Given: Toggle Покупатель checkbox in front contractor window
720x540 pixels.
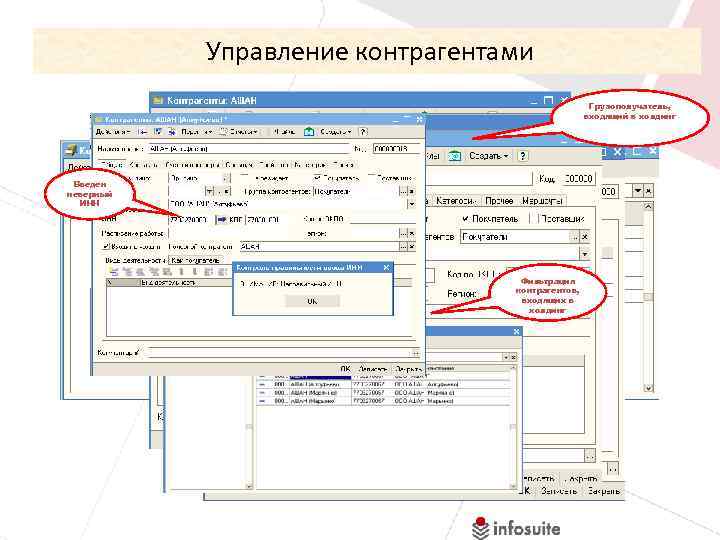Looking at the screenshot, I should coord(317,178).
